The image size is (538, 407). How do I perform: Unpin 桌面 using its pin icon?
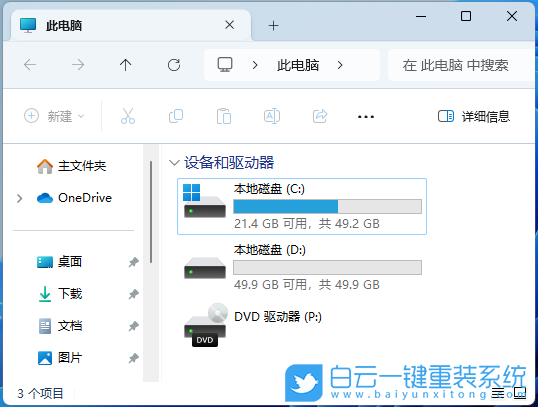click(133, 262)
